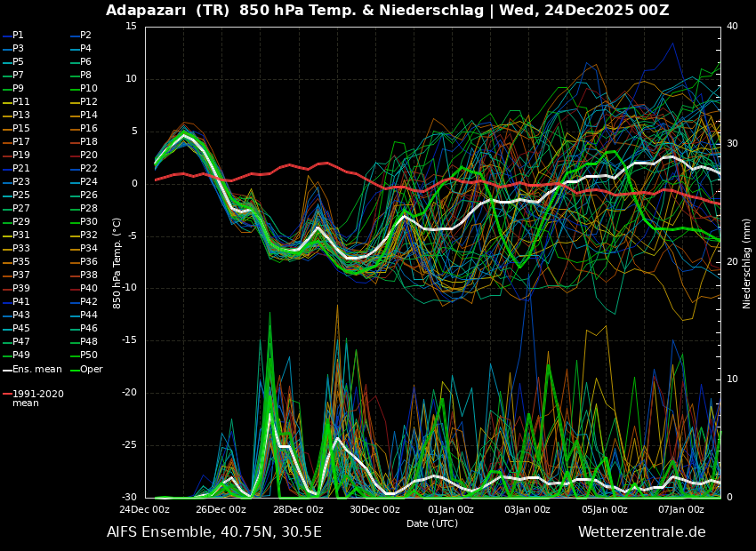Click the "Ens. mean" legend entry

32,370
